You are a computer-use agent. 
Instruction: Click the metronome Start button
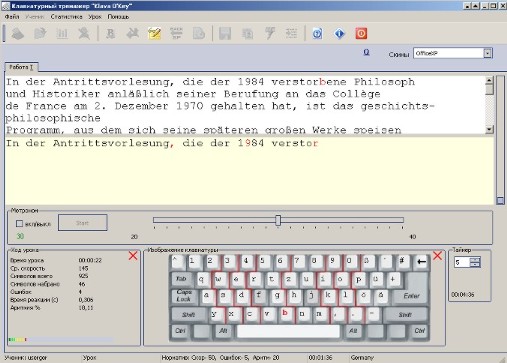coord(83,223)
